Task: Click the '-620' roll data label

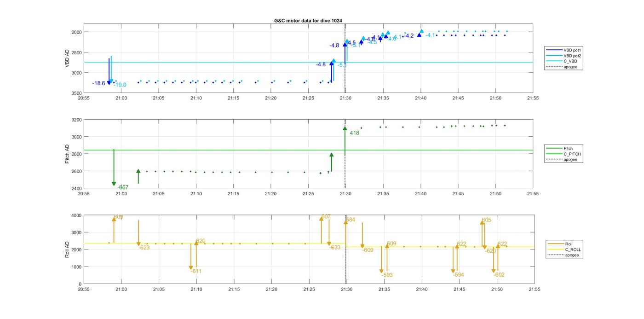Action: 490,251
